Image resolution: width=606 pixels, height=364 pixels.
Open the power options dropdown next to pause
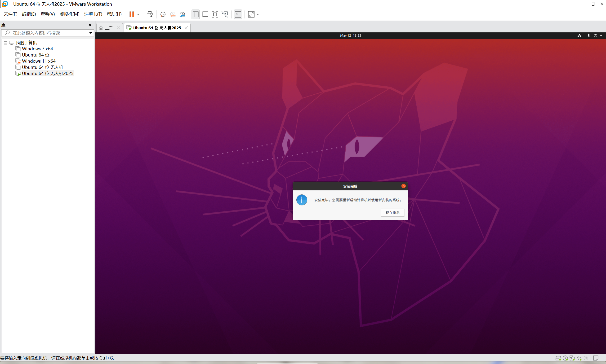click(138, 14)
